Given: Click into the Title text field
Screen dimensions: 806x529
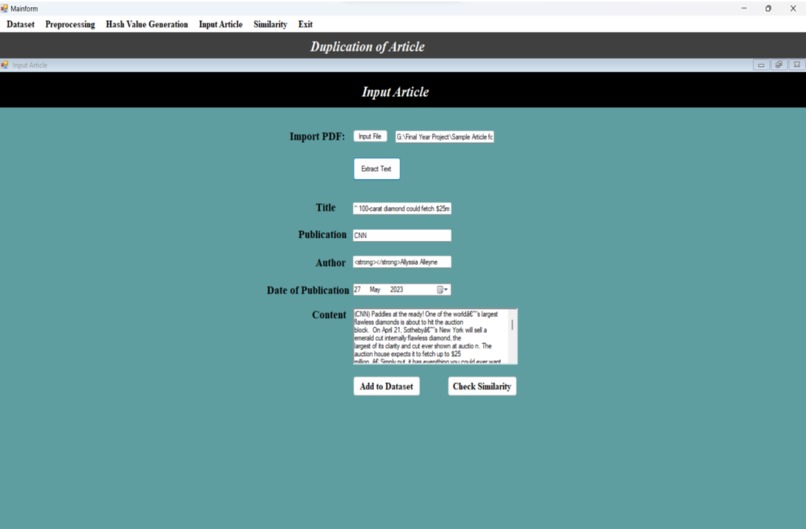Looking at the screenshot, I should coord(402,208).
